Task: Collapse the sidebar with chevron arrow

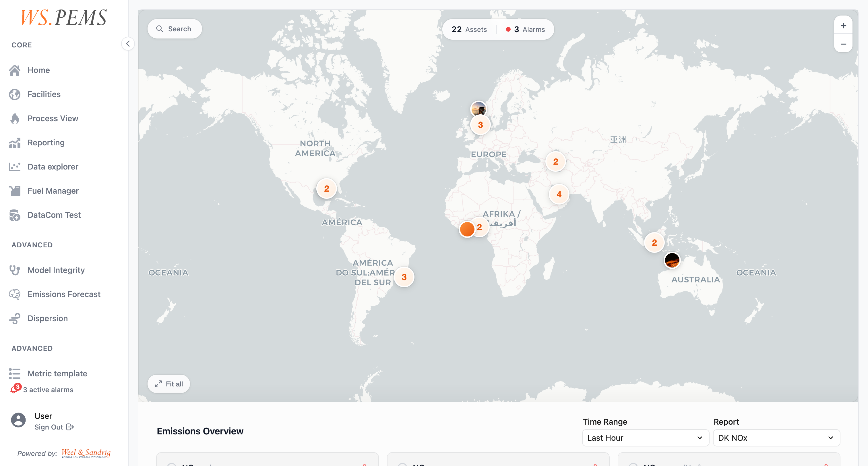Action: [x=128, y=44]
